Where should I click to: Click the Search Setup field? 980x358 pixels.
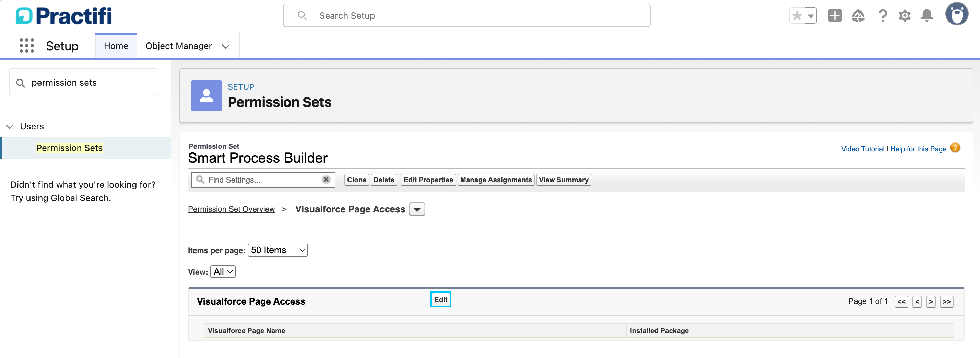click(467, 15)
